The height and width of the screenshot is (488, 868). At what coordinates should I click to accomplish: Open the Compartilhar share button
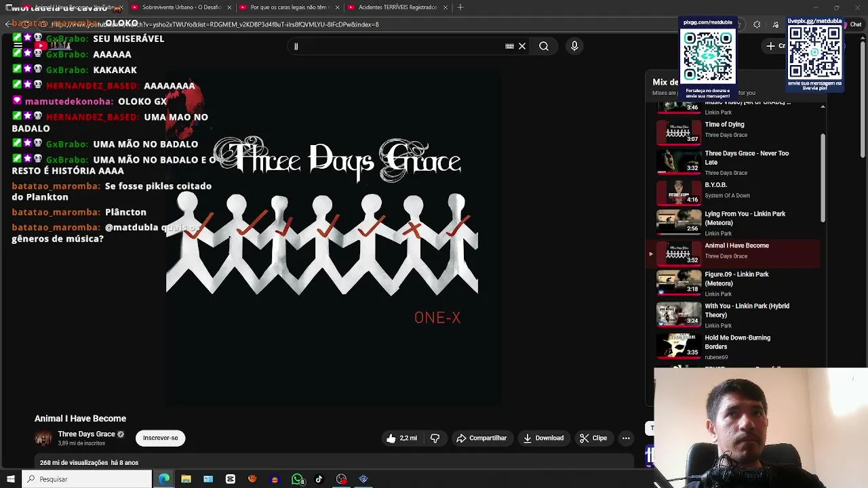click(481, 439)
